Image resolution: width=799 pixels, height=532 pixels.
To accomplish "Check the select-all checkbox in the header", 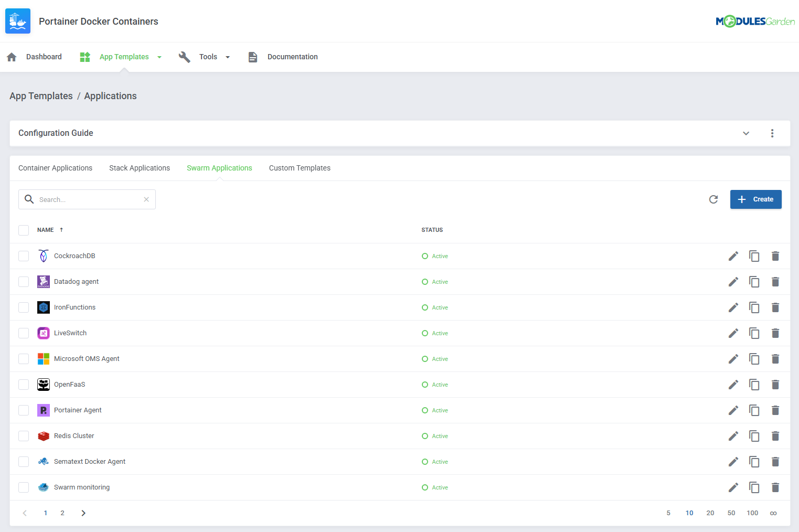I will tap(23, 230).
